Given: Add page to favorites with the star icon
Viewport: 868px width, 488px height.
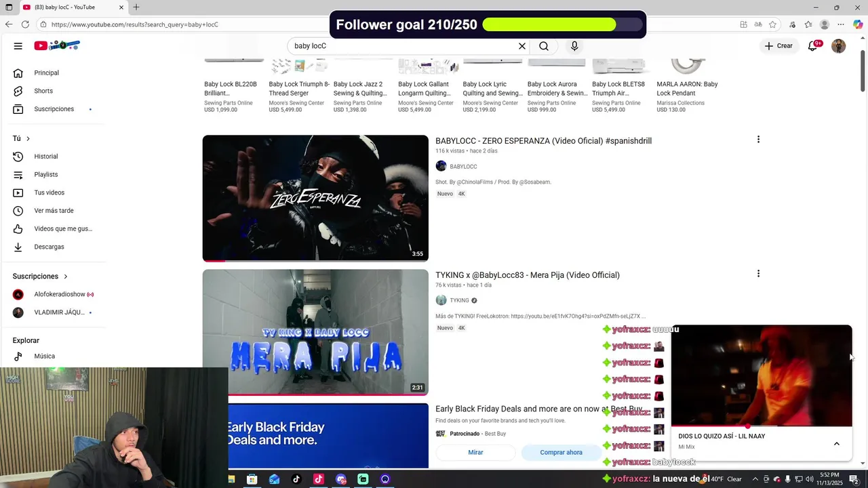Looking at the screenshot, I should [772, 24].
